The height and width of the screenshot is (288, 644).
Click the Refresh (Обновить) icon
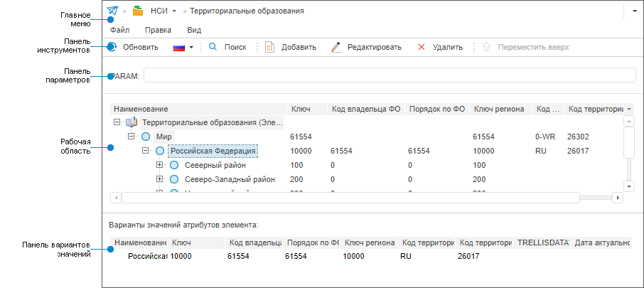click(x=112, y=47)
